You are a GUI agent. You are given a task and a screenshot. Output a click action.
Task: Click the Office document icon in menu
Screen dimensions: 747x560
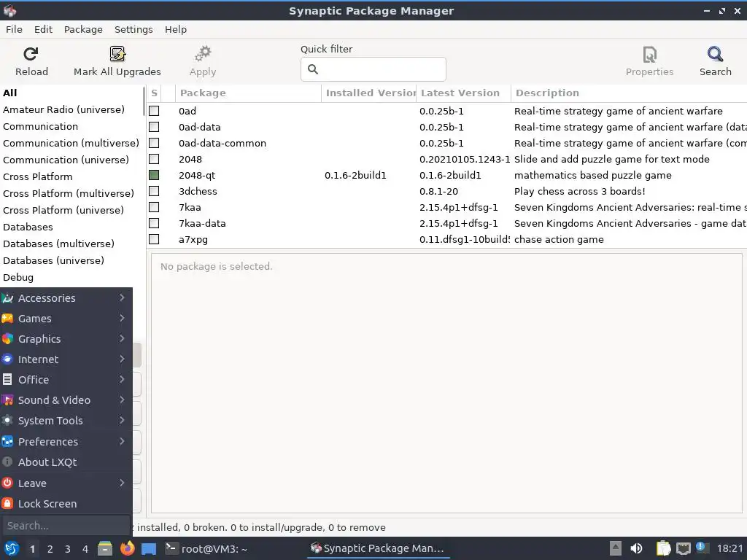[x=7, y=379]
